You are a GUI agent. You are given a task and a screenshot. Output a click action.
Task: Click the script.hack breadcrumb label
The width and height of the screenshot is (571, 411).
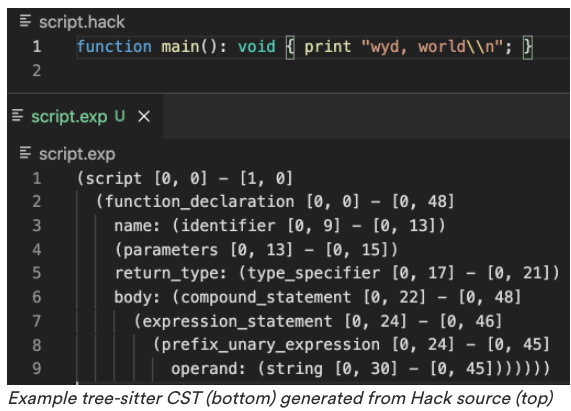pos(82,22)
